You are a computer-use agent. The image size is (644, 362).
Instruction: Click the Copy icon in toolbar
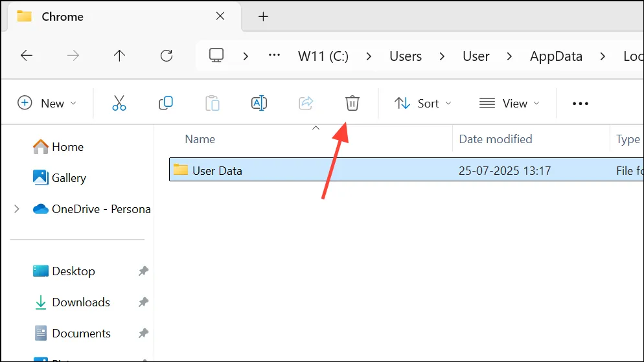tap(166, 103)
